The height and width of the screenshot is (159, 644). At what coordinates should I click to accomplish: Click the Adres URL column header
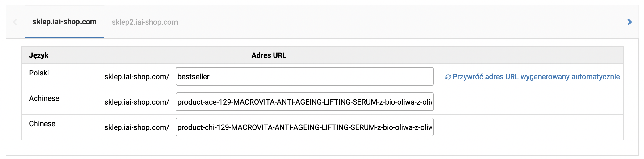point(269,55)
